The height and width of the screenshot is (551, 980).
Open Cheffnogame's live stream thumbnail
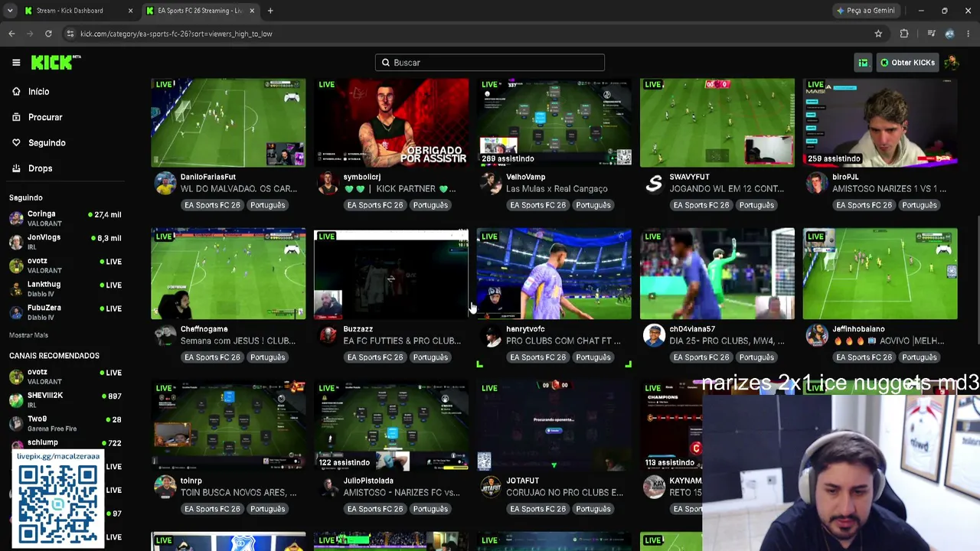click(x=228, y=274)
